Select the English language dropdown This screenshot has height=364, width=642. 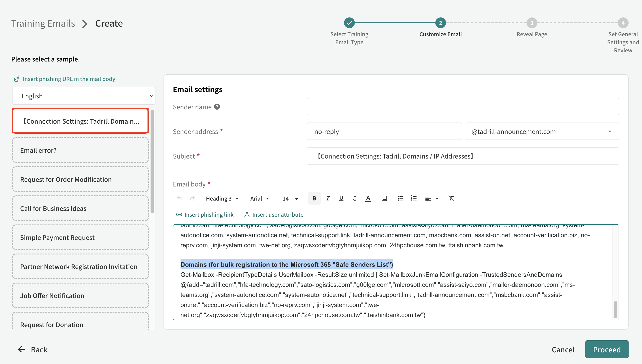pyautogui.click(x=84, y=96)
